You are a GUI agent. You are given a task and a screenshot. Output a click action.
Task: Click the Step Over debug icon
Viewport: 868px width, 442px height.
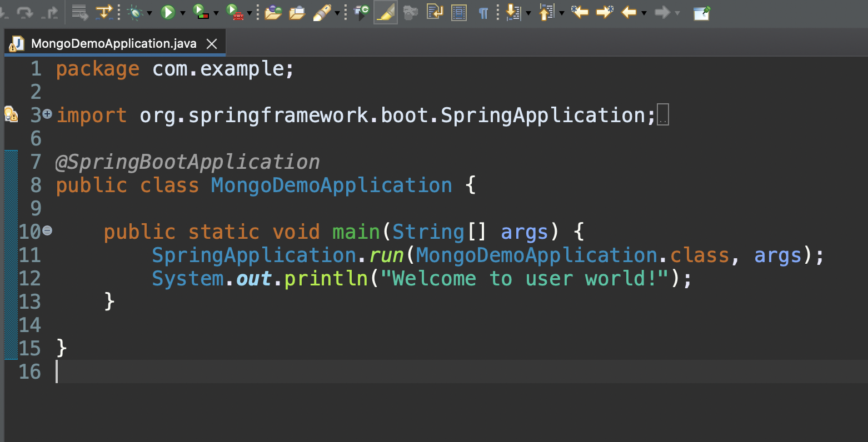point(24,12)
